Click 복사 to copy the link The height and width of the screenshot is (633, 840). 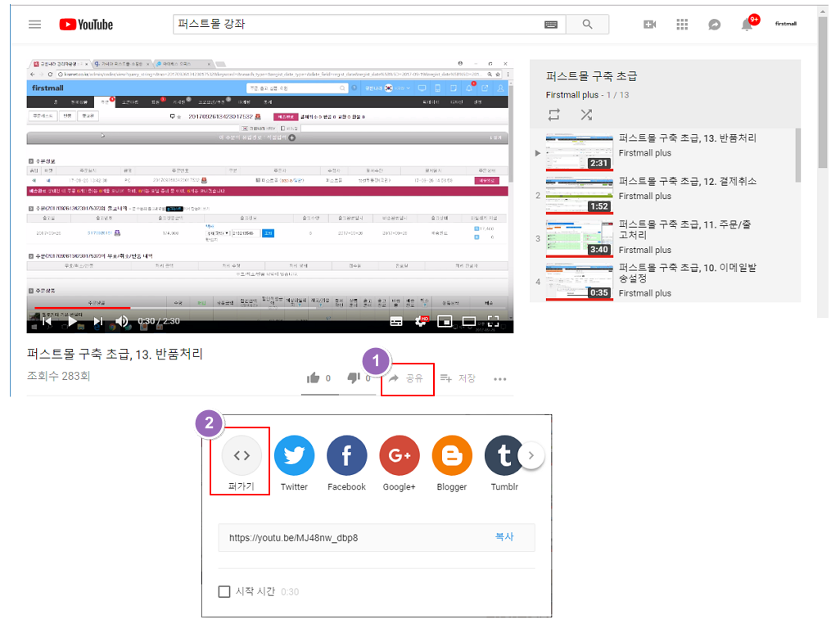(504, 536)
